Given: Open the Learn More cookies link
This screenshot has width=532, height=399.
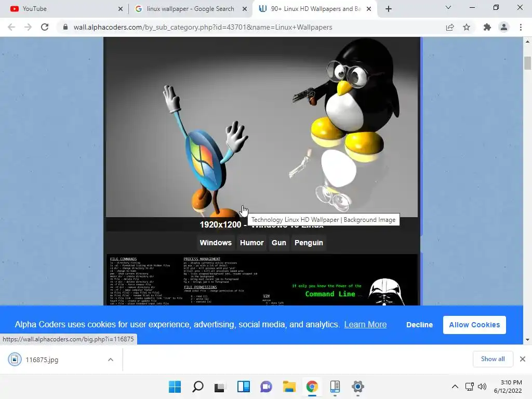Looking at the screenshot, I should click(x=365, y=324).
